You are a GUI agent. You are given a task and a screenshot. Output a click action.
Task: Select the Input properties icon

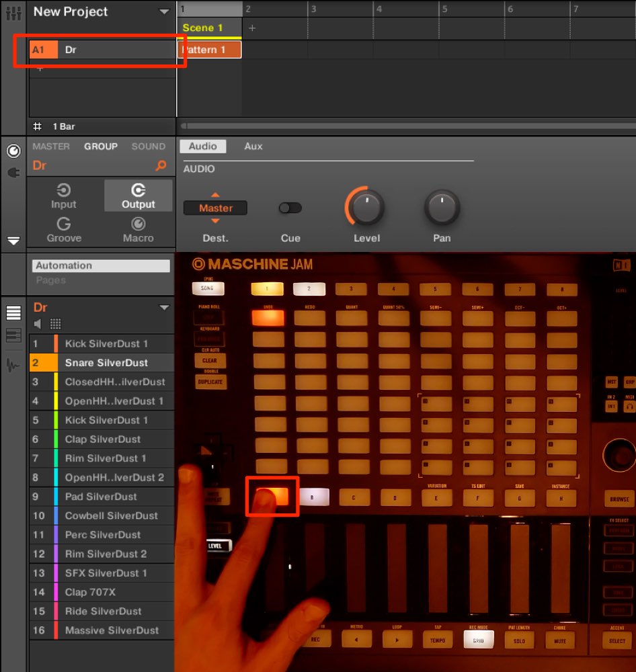(x=63, y=196)
